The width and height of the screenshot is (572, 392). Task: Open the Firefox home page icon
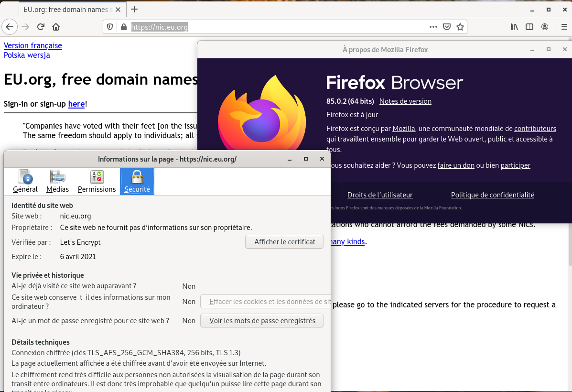click(56, 27)
